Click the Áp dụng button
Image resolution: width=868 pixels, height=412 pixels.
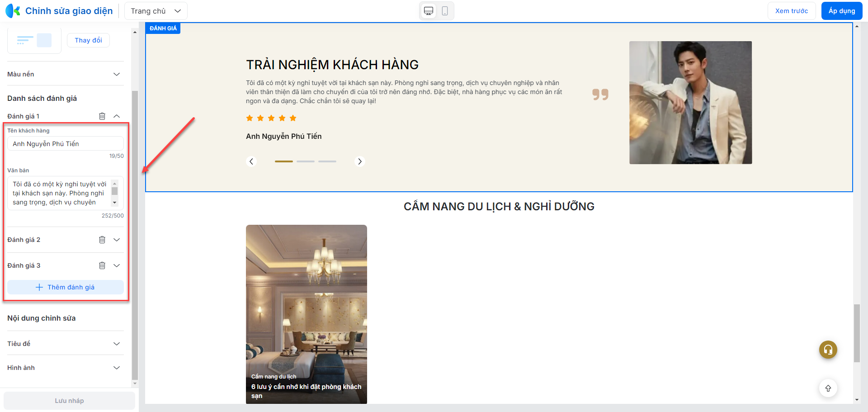click(x=842, y=11)
